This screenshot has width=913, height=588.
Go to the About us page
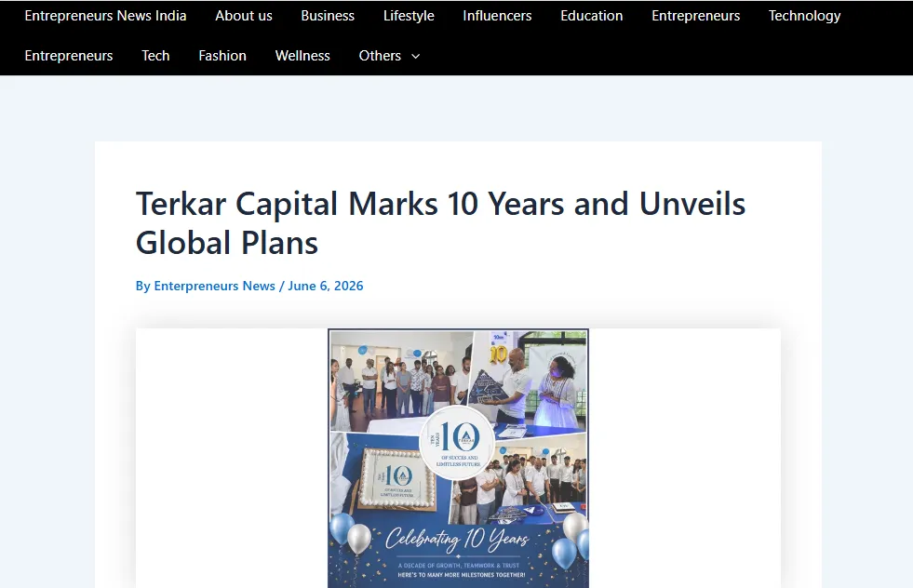[x=244, y=16]
